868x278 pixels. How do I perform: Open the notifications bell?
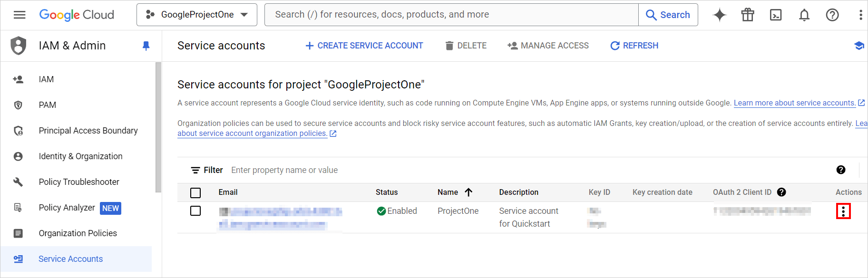(804, 15)
